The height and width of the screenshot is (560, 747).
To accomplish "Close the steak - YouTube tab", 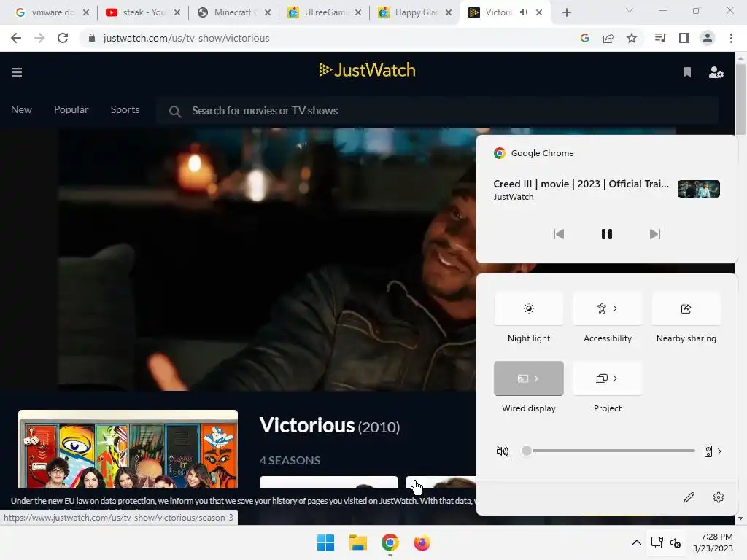I will coord(177,13).
